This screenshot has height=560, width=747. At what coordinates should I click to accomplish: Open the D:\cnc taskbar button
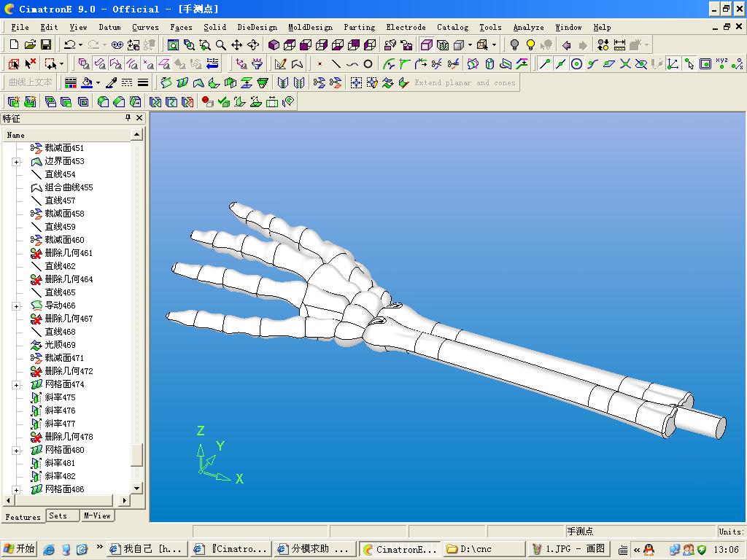(x=484, y=549)
